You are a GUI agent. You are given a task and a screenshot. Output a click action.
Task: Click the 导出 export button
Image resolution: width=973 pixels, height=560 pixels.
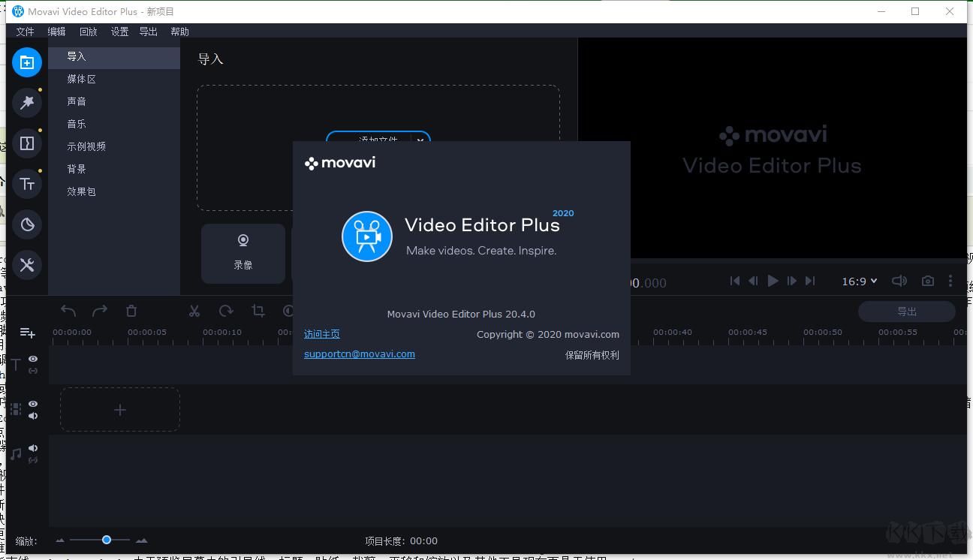click(906, 312)
